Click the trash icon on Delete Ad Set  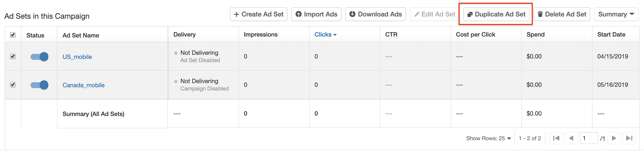[x=540, y=14]
